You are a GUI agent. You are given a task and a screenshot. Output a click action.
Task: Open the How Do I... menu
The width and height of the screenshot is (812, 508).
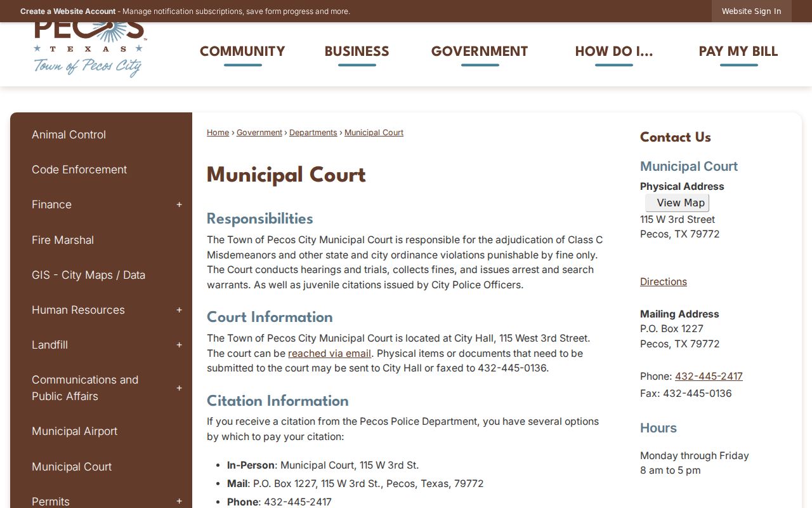click(x=614, y=51)
